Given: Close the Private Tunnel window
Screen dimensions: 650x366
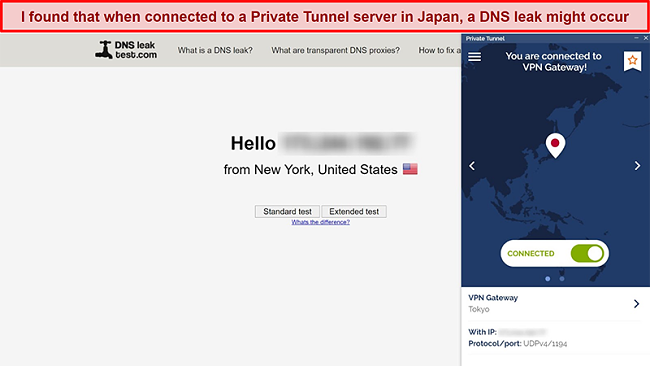Looking at the screenshot, I should [645, 38].
